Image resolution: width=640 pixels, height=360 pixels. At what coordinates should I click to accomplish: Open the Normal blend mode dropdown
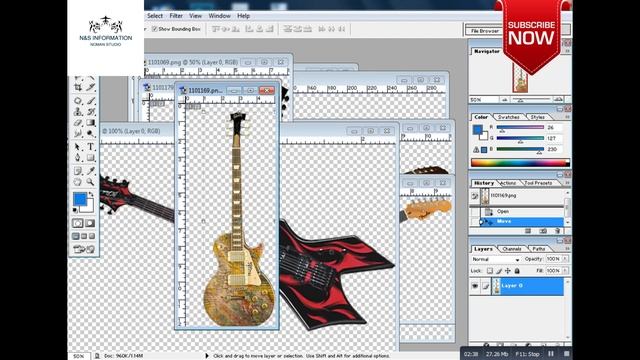(496, 259)
